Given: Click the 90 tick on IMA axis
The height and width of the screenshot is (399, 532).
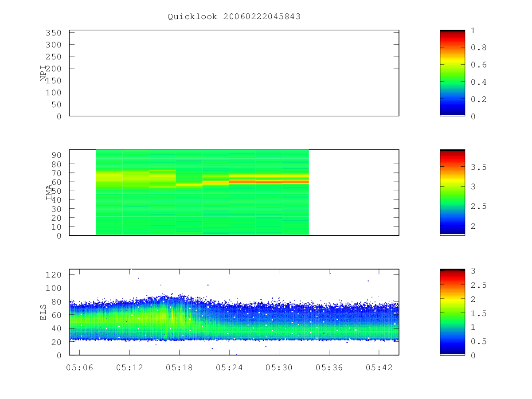Looking at the screenshot, I should point(55,155).
